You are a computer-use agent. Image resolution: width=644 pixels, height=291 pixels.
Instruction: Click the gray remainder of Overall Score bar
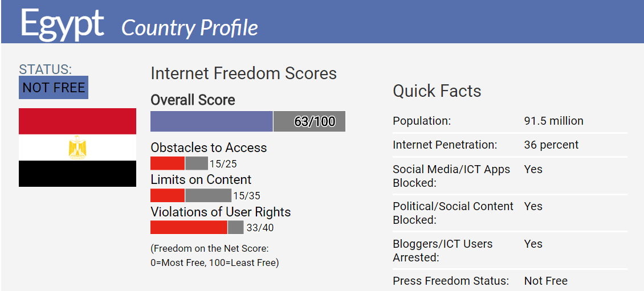(309, 121)
